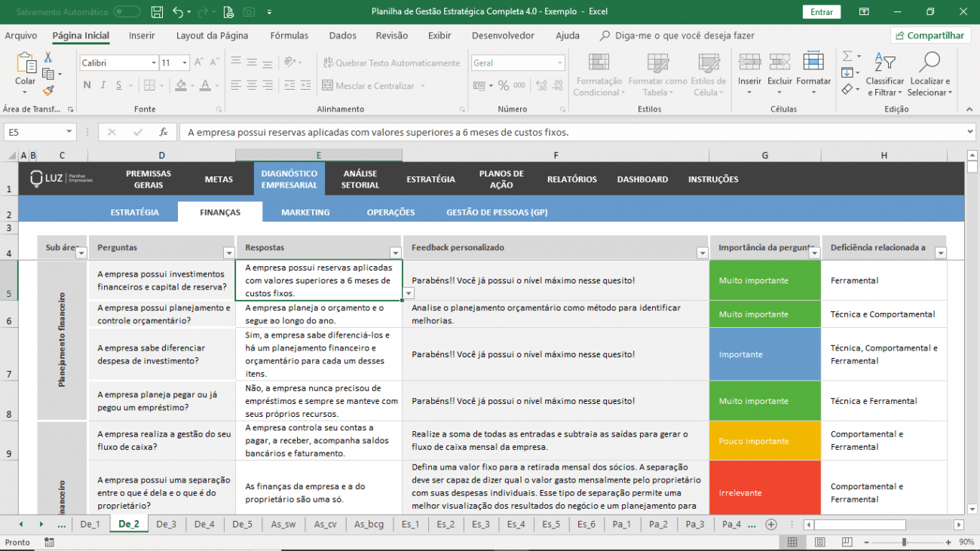Apply the percent style format
Image resolution: width=980 pixels, height=551 pixels.
(x=503, y=86)
